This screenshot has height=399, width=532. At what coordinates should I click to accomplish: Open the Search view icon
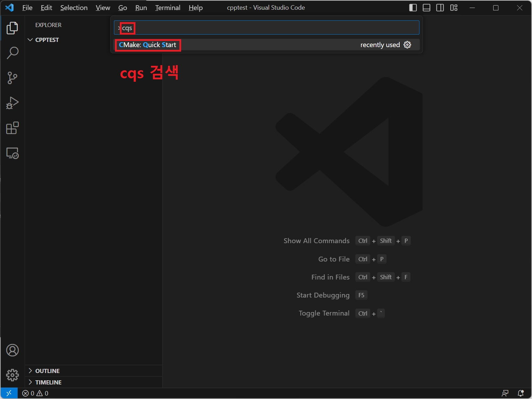pos(12,53)
